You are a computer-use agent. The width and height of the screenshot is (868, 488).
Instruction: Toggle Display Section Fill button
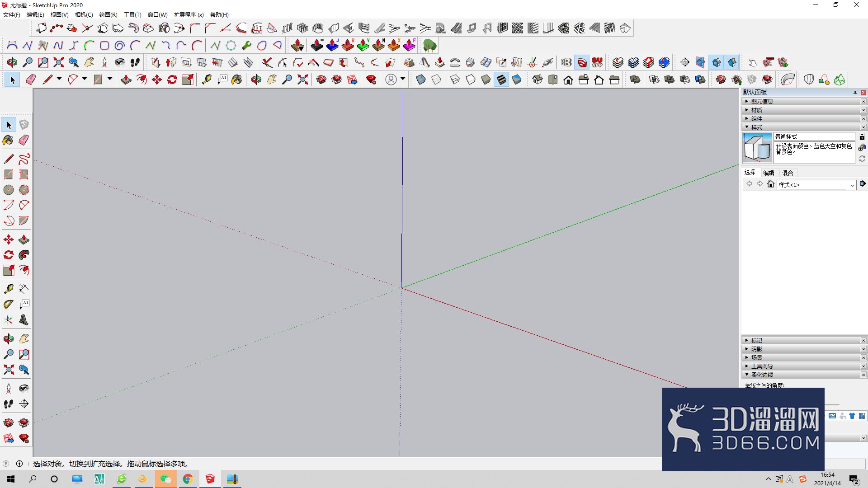732,62
